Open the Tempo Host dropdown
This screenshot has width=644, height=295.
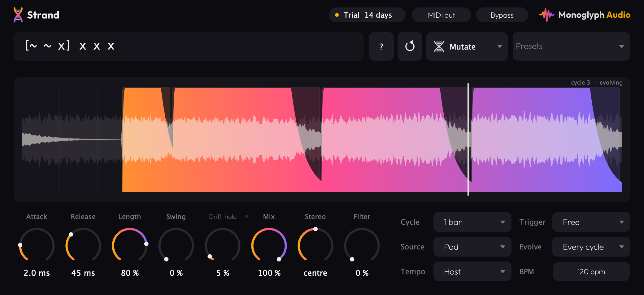[472, 271]
